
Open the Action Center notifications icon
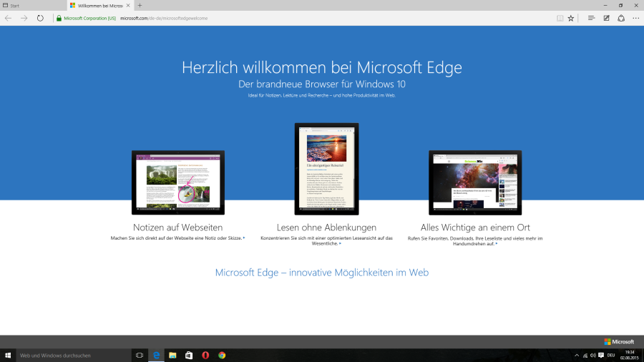click(x=601, y=356)
